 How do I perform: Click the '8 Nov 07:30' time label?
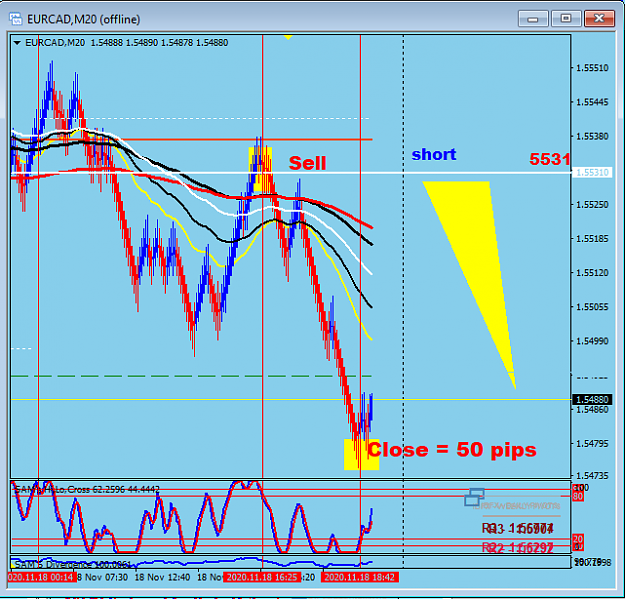(x=102, y=577)
